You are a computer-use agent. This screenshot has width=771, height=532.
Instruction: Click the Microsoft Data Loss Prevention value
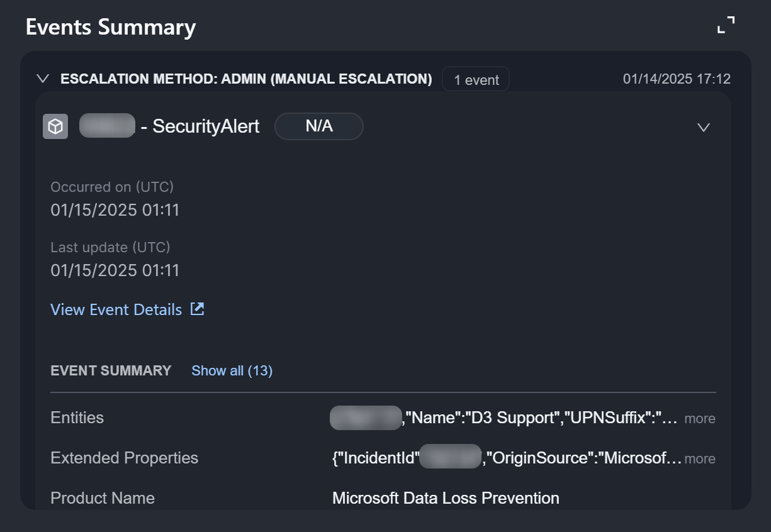[x=446, y=498]
